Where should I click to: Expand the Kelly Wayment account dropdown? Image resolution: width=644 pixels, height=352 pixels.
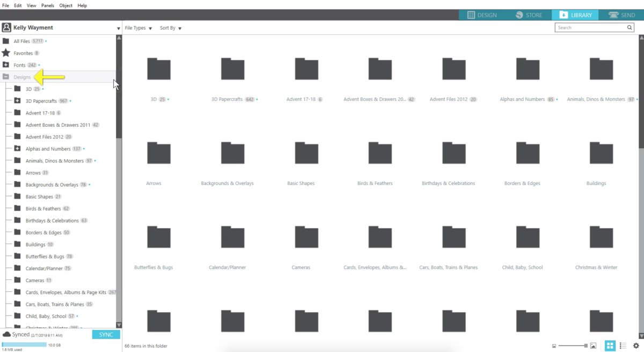(x=119, y=28)
